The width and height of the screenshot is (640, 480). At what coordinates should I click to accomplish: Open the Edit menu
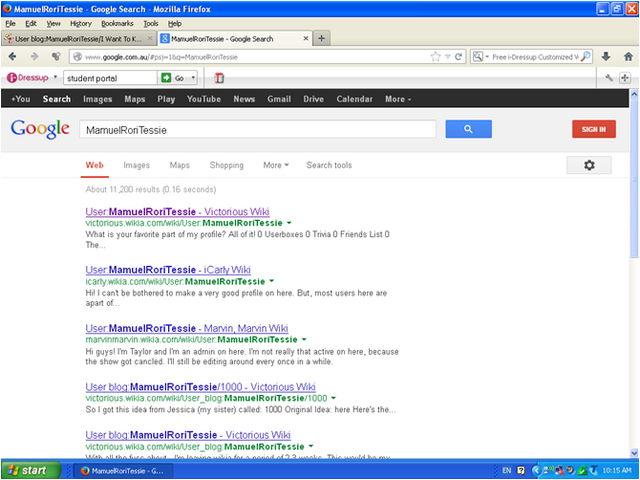pyautogui.click(x=31, y=24)
